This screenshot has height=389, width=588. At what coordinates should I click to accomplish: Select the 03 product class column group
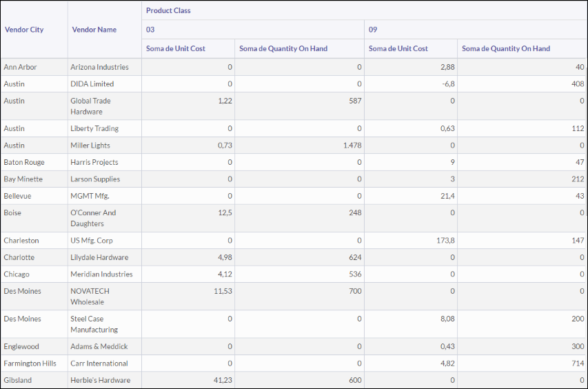[150, 30]
